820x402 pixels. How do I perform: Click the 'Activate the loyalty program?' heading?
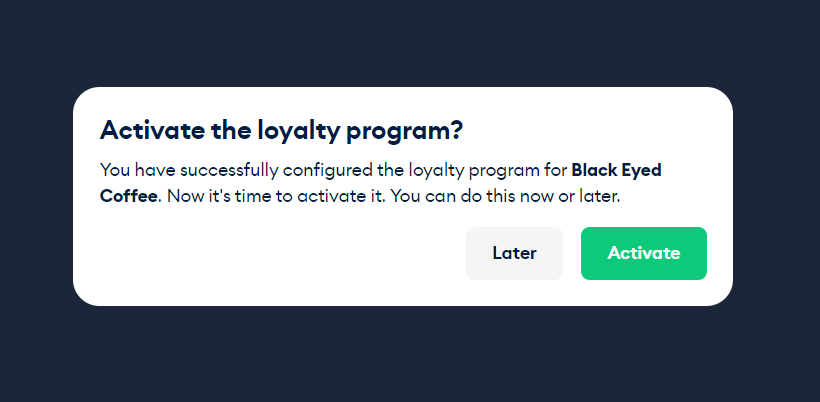(x=281, y=130)
